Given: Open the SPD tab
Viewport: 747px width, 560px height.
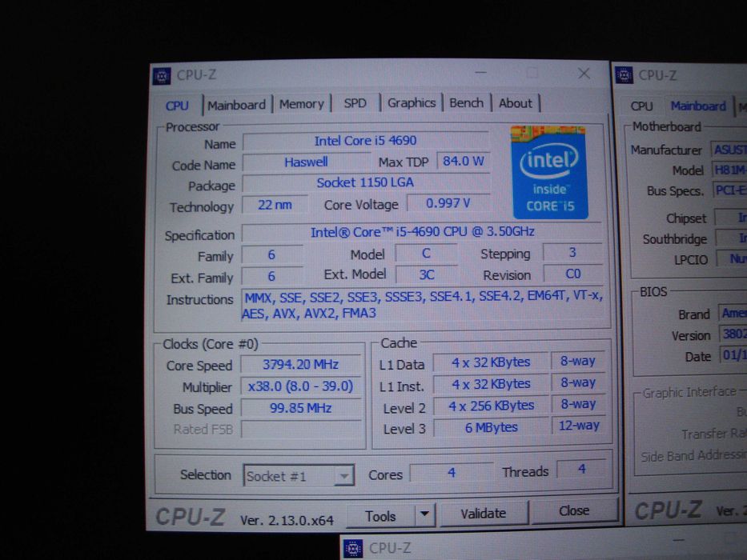Looking at the screenshot, I should 355,103.
